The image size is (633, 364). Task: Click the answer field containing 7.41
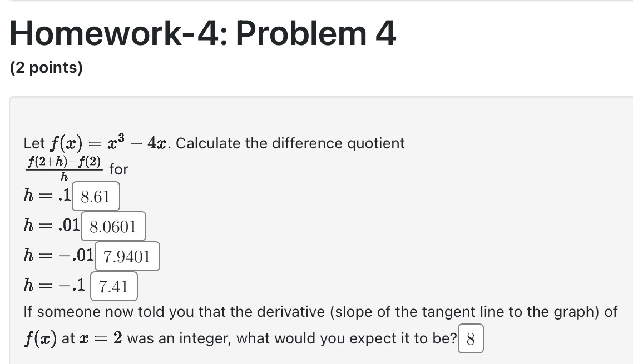pos(114,286)
